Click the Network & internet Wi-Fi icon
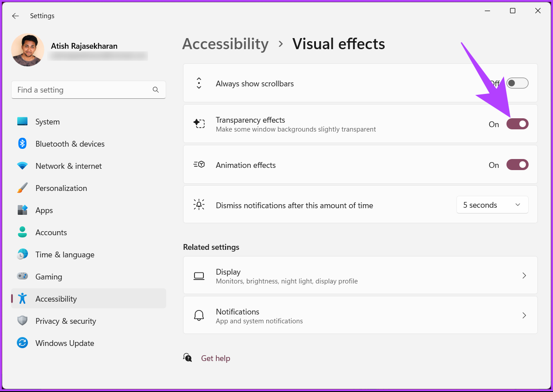 (x=23, y=166)
